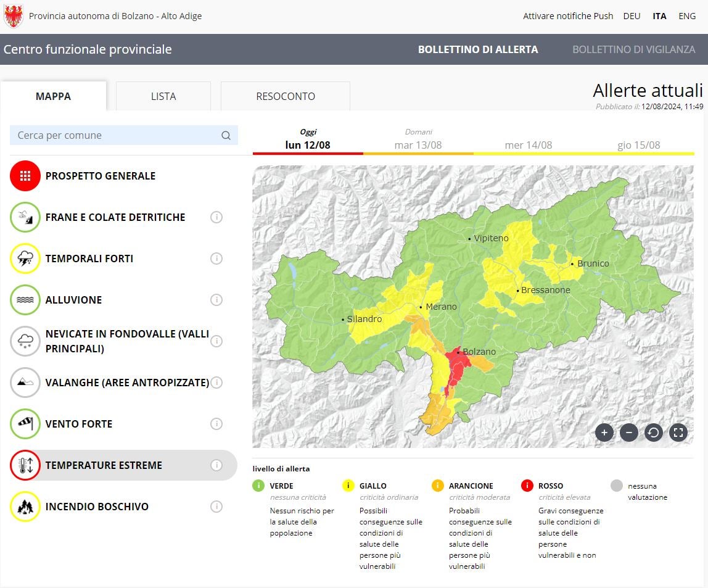The width and height of the screenshot is (708, 588).
Task: Select the Incendio Boschivo forest fire icon
Action: click(25, 507)
